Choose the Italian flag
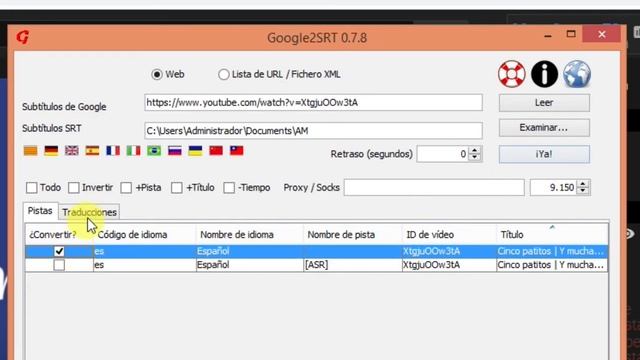The height and width of the screenshot is (360, 640). point(133,151)
